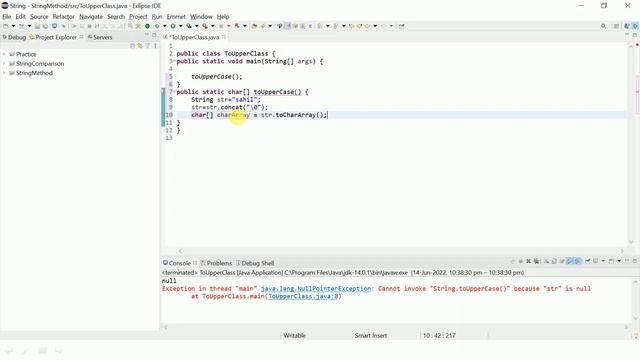Viewport: 640px width, 360px height.
Task: Open the Open Console dropdown arrow
Action: point(619,261)
